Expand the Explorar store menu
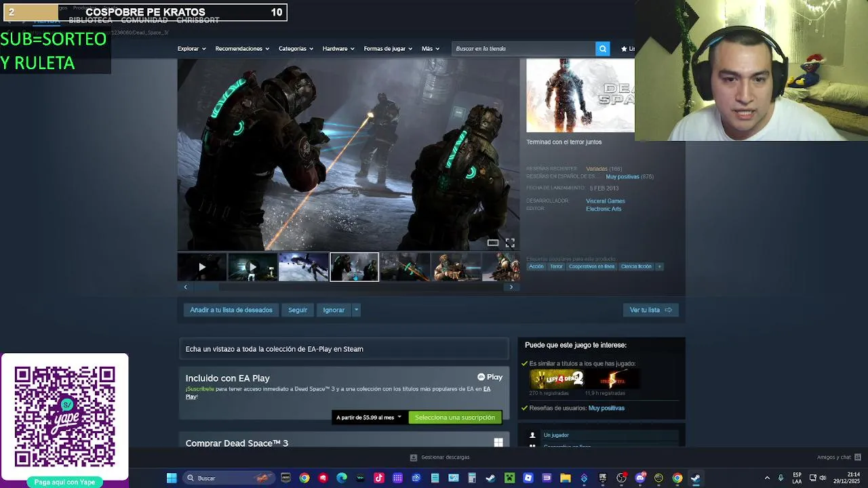 (x=191, y=49)
